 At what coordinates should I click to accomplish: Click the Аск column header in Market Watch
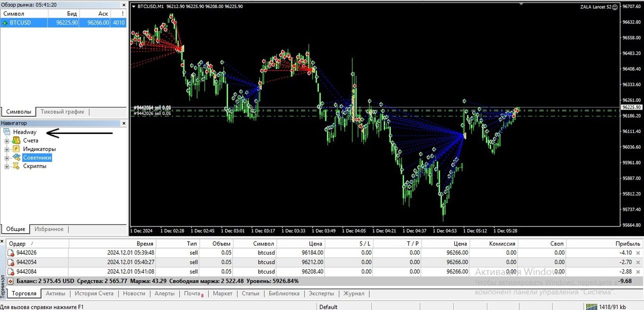95,13
